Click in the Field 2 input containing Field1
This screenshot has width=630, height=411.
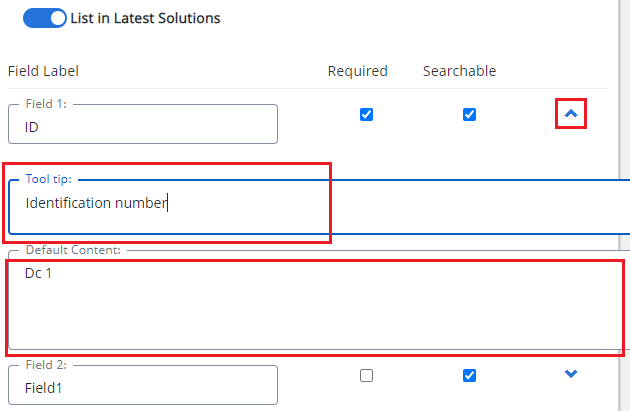point(142,387)
